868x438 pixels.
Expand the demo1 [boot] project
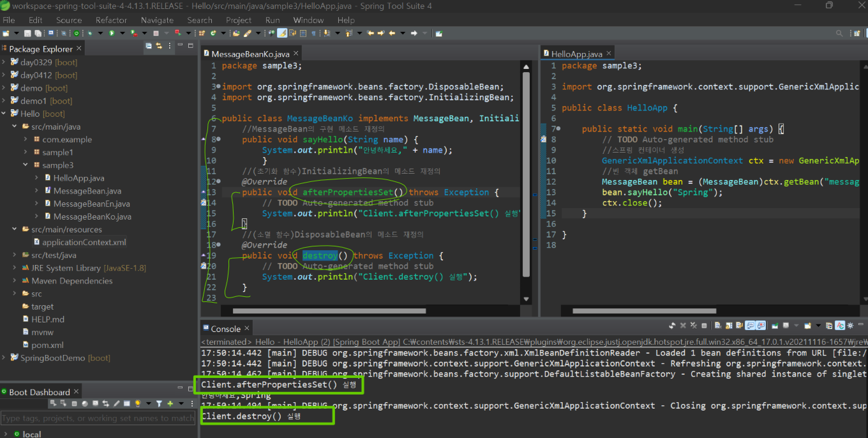coord(4,101)
